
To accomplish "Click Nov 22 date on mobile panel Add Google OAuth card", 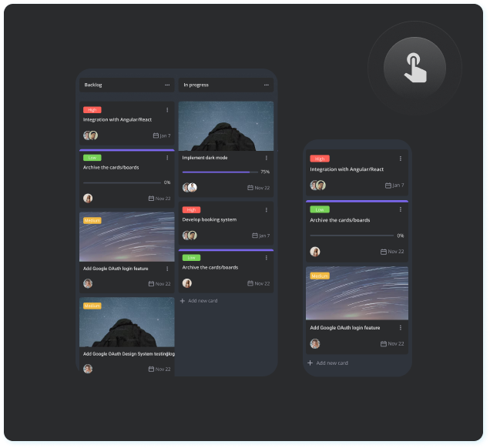I will pos(396,344).
